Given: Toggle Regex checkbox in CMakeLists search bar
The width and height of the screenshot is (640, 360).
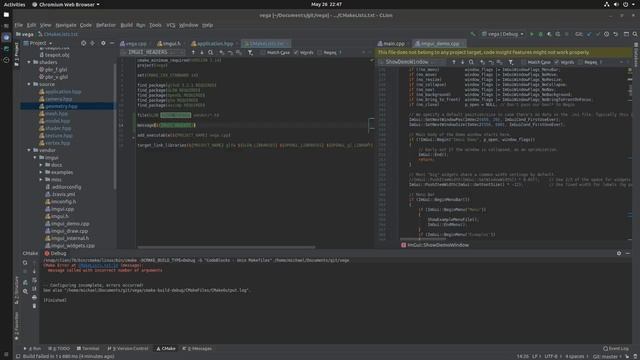Looking at the screenshot, I should (327, 53).
